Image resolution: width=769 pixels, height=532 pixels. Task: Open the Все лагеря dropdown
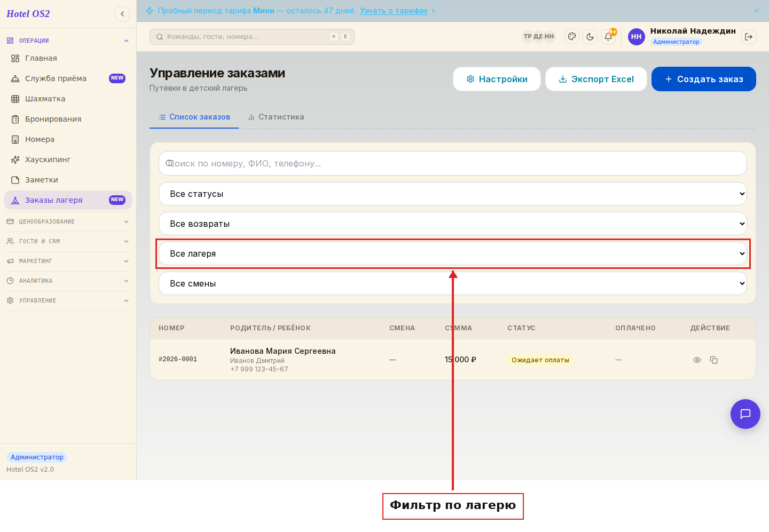point(453,253)
